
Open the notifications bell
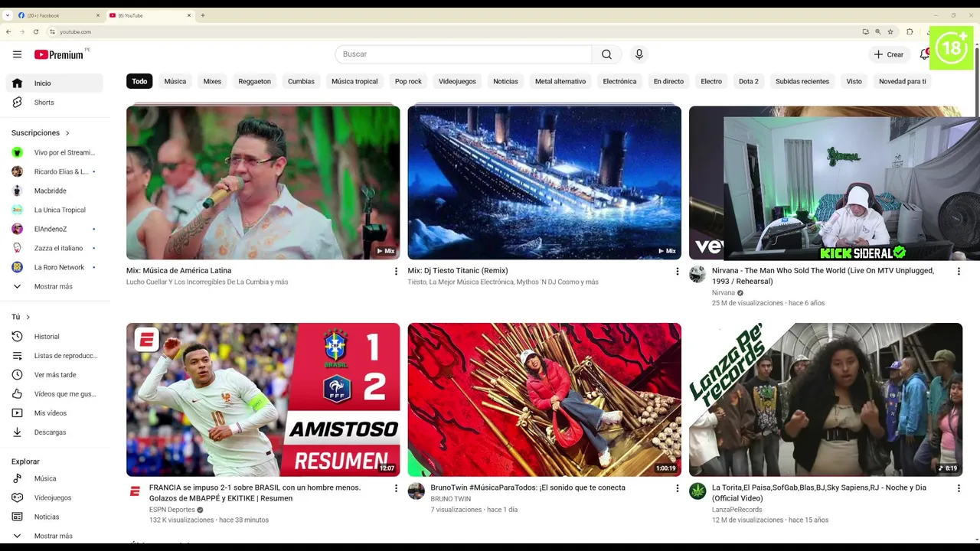924,54
